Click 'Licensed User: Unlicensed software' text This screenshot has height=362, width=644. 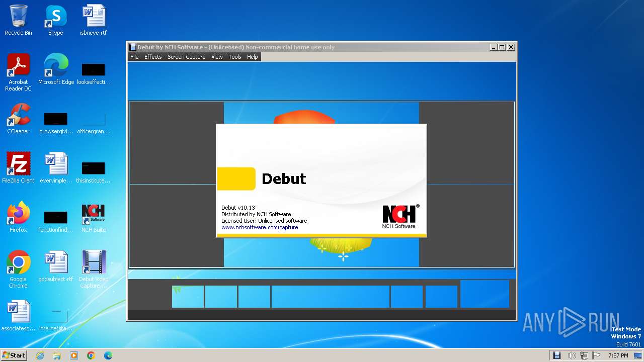click(264, 221)
